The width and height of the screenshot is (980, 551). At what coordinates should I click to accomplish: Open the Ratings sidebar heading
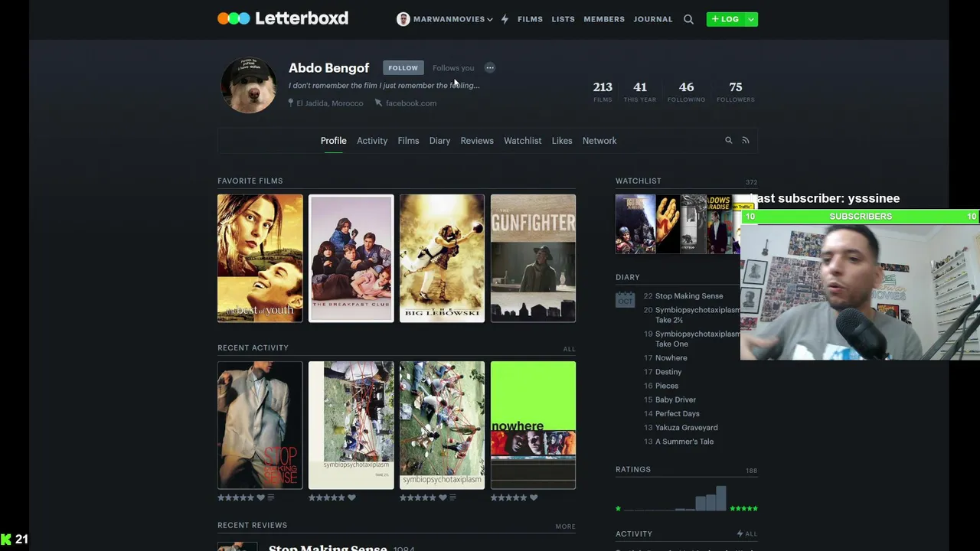tap(633, 469)
